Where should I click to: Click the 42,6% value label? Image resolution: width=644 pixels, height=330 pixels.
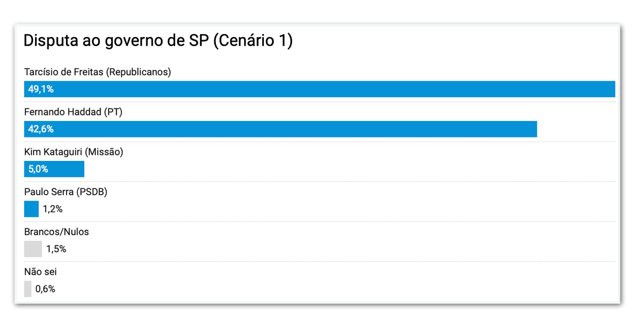[41, 129]
